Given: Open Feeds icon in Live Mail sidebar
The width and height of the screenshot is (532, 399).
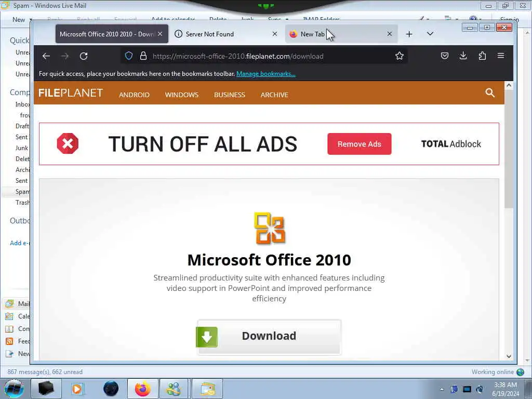Looking at the screenshot, I should pos(9,341).
